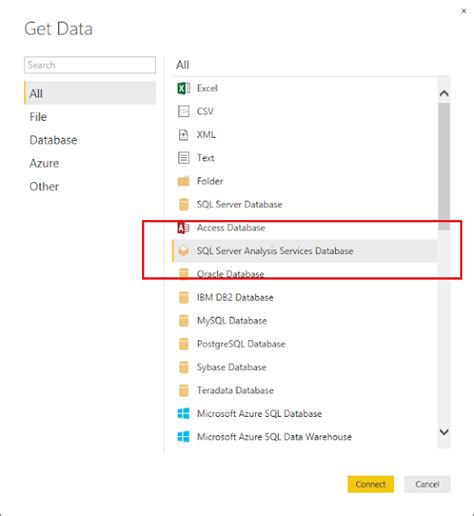Focus the Search input box
Image resolution: width=474 pixels, height=516 pixels.
pos(90,65)
